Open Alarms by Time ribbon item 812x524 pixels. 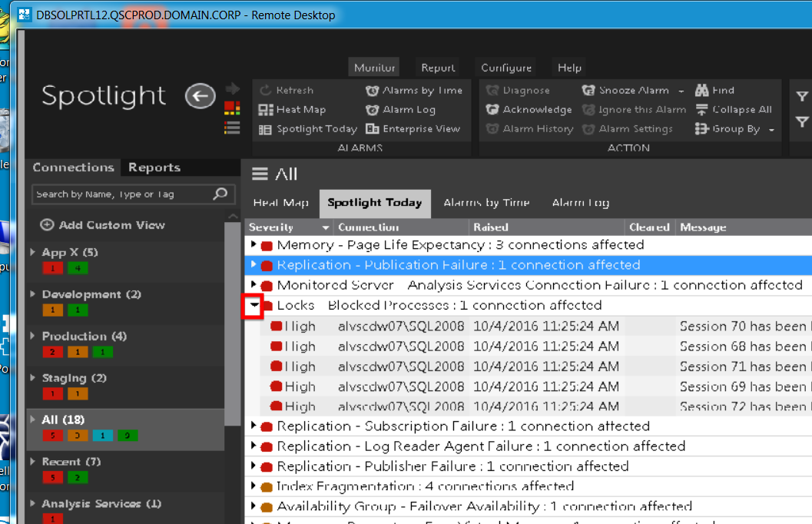414,90
